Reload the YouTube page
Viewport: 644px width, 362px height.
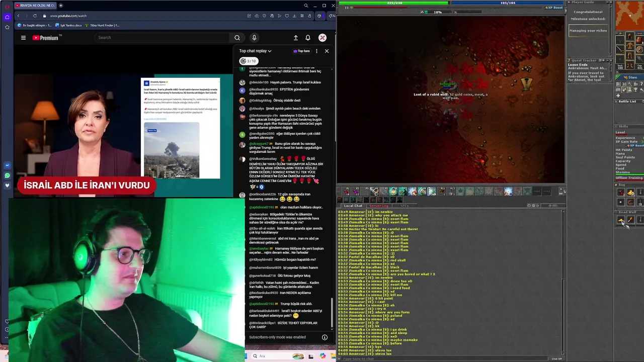35,16
